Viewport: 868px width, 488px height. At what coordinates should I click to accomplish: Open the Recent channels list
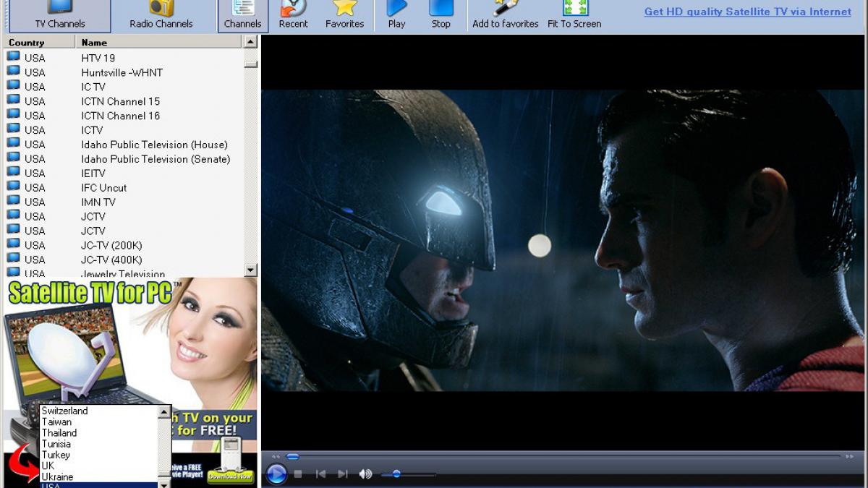point(293,14)
